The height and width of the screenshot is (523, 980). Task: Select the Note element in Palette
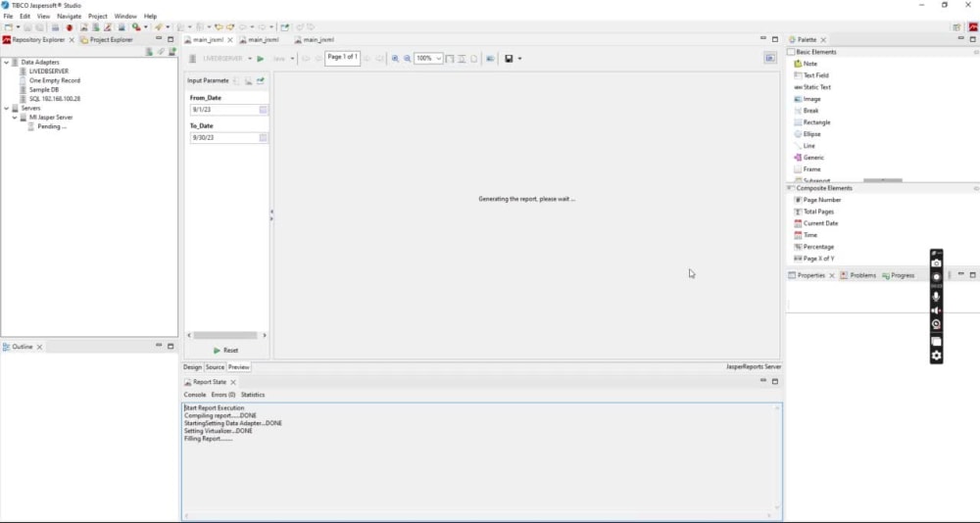click(805, 64)
